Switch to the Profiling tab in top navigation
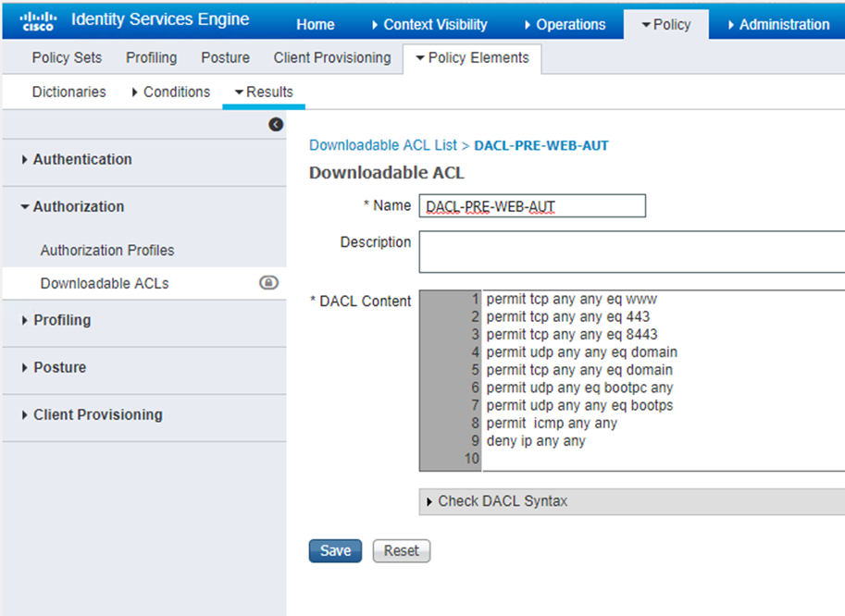845x616 pixels. pos(152,58)
